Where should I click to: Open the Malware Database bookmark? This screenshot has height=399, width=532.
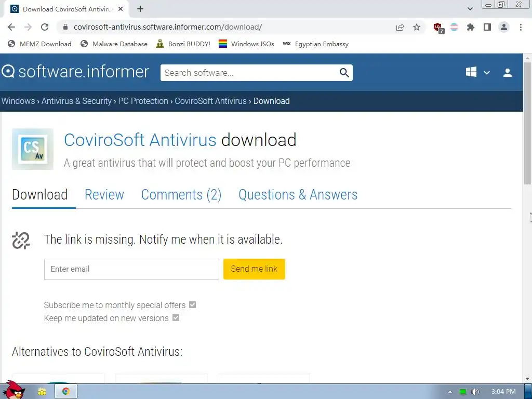[114, 44]
